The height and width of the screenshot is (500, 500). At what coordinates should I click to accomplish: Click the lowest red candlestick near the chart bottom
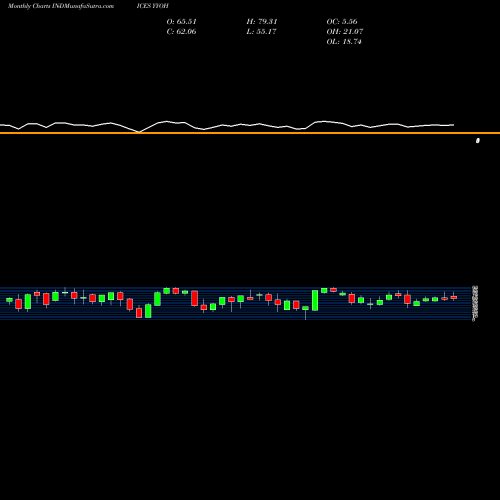point(139,313)
